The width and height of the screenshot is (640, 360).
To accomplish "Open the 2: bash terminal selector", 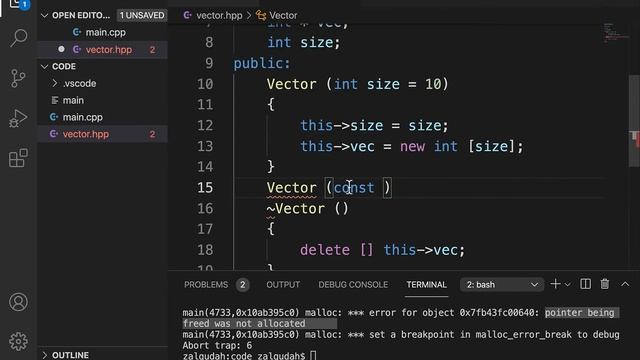I will [502, 284].
